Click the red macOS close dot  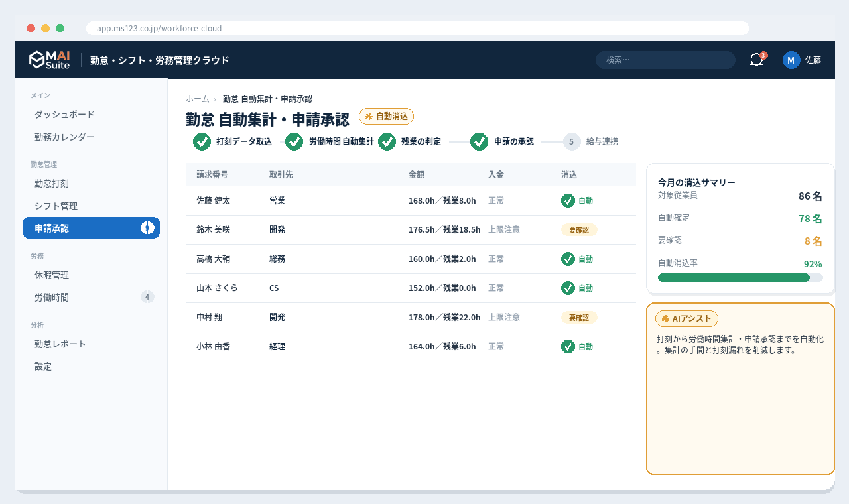(31, 28)
